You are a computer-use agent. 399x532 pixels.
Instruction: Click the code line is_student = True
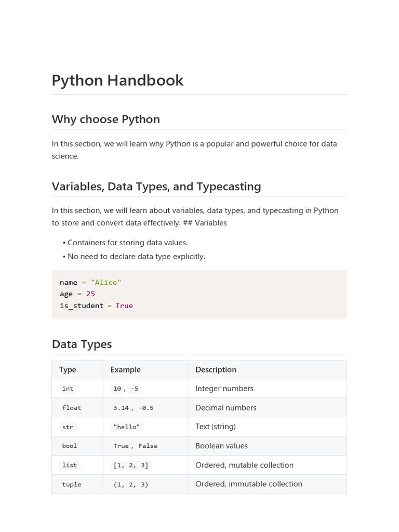(x=96, y=305)
